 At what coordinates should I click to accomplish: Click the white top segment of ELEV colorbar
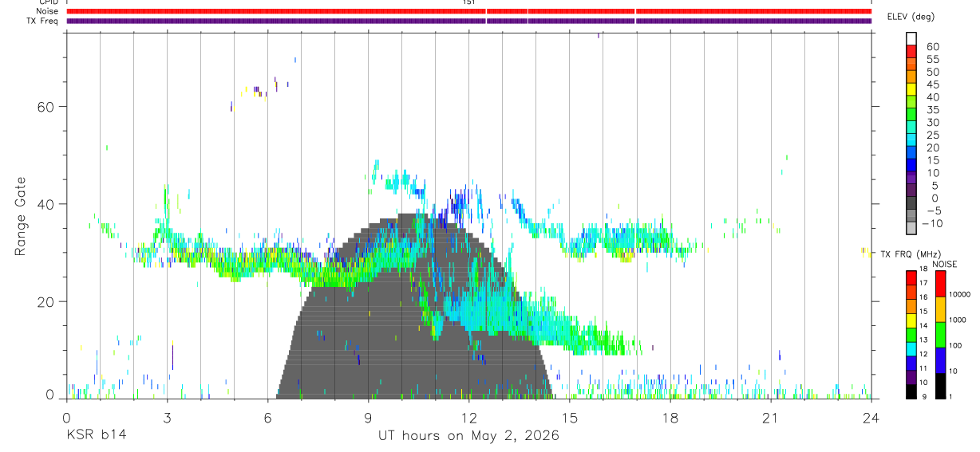click(911, 37)
